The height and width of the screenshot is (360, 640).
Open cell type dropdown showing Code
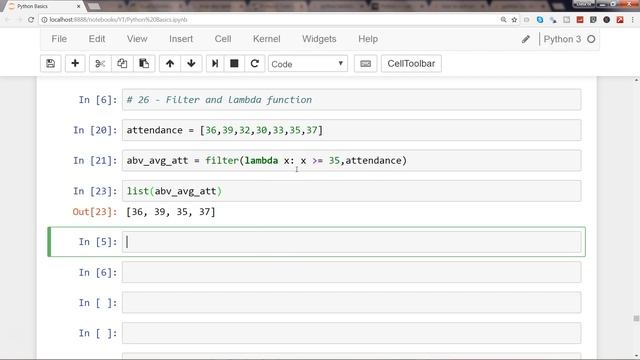(x=308, y=64)
